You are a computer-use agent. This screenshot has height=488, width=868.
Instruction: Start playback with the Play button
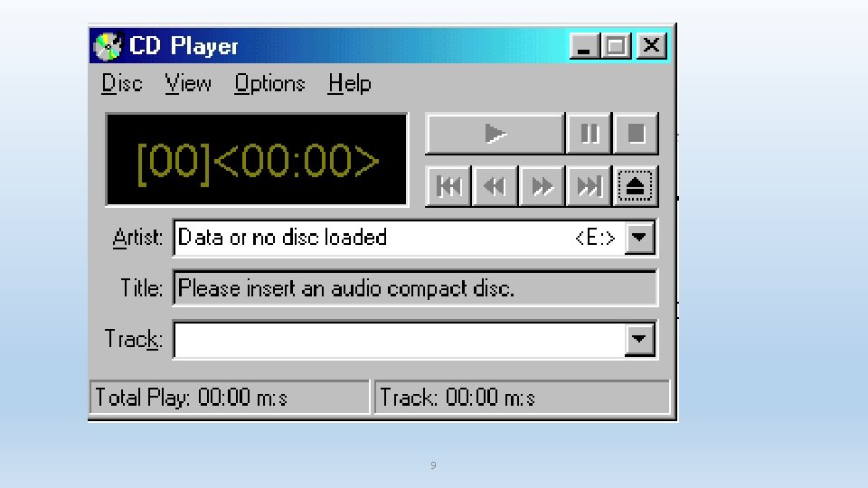(495, 134)
